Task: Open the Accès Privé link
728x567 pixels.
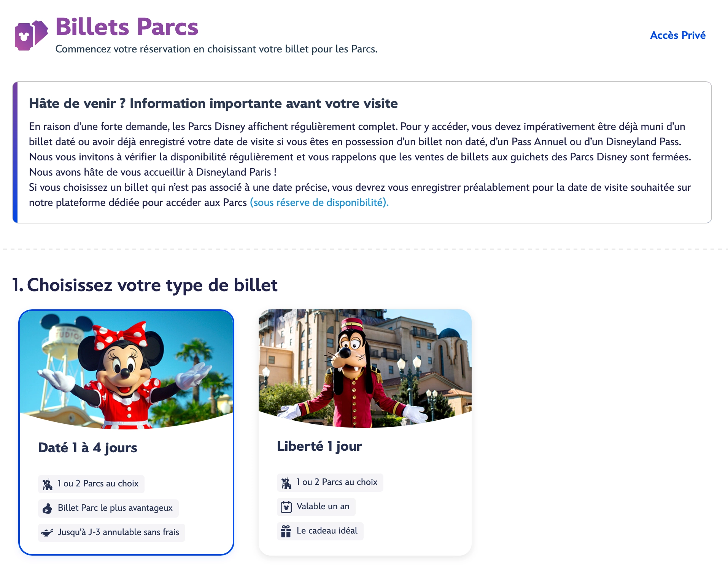Action: [x=677, y=35]
